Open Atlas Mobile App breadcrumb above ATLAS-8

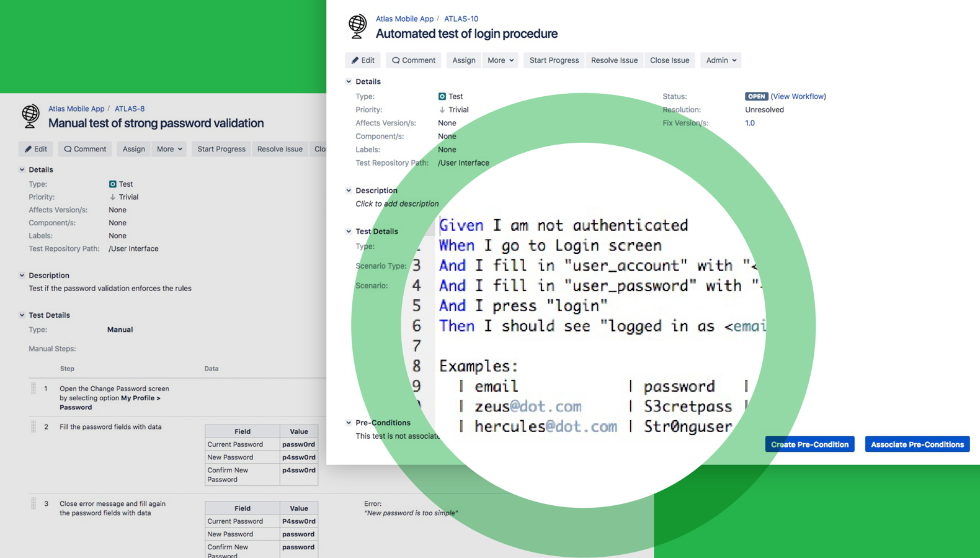(76, 109)
